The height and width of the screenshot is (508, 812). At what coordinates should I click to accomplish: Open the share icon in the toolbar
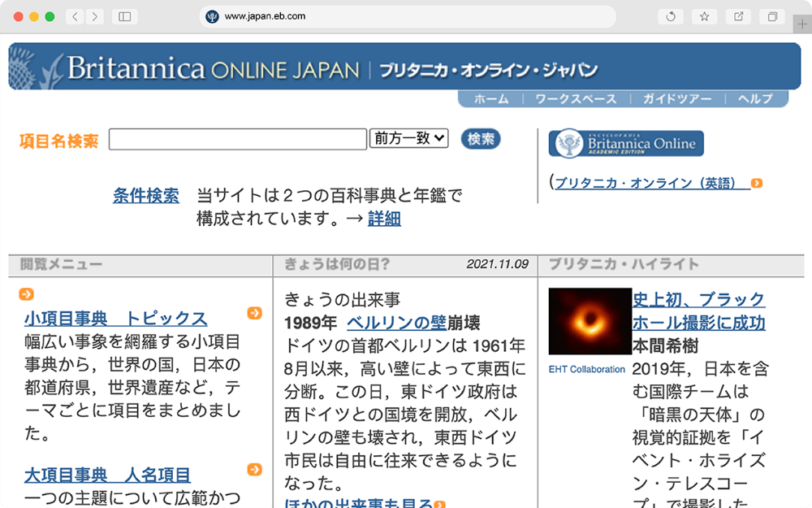tap(738, 16)
